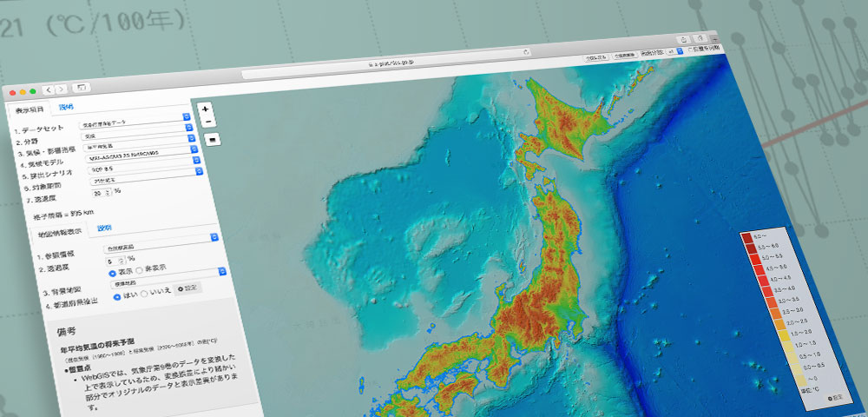Open a new tab with plus button
This screenshot has height=417, width=868.
pyautogui.click(x=714, y=40)
